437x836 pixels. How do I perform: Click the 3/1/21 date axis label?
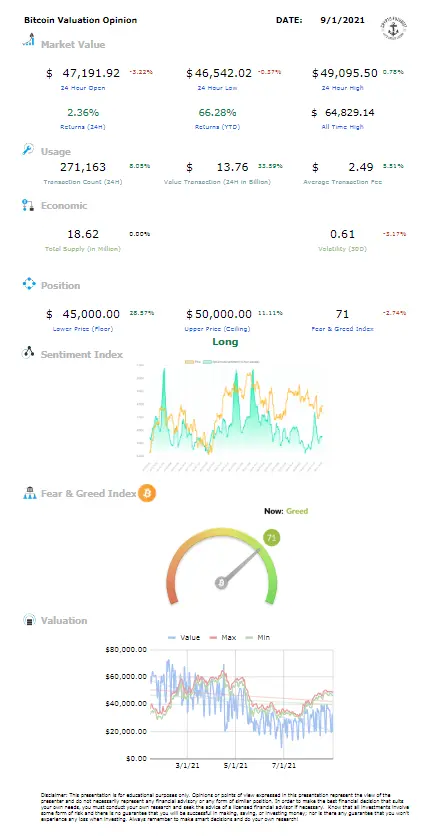point(187,766)
